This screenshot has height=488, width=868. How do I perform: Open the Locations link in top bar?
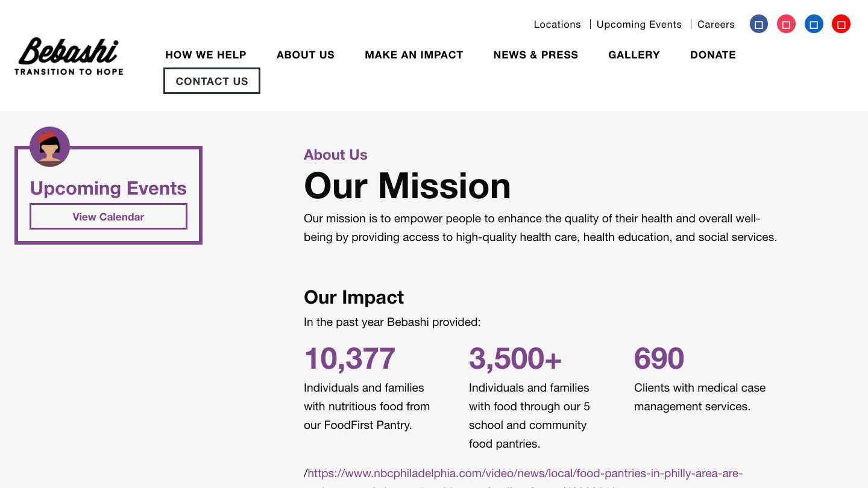pos(557,25)
